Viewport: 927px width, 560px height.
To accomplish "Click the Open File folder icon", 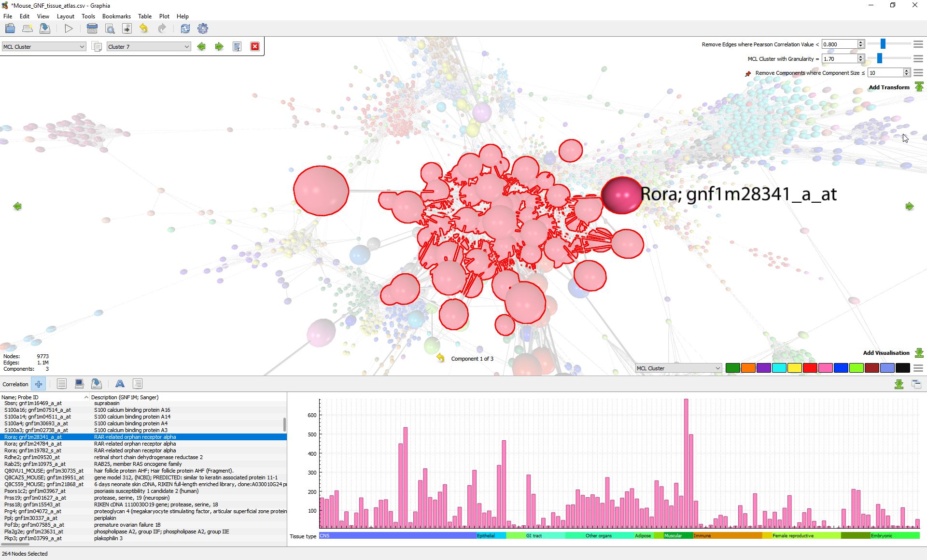I will (x=10, y=28).
